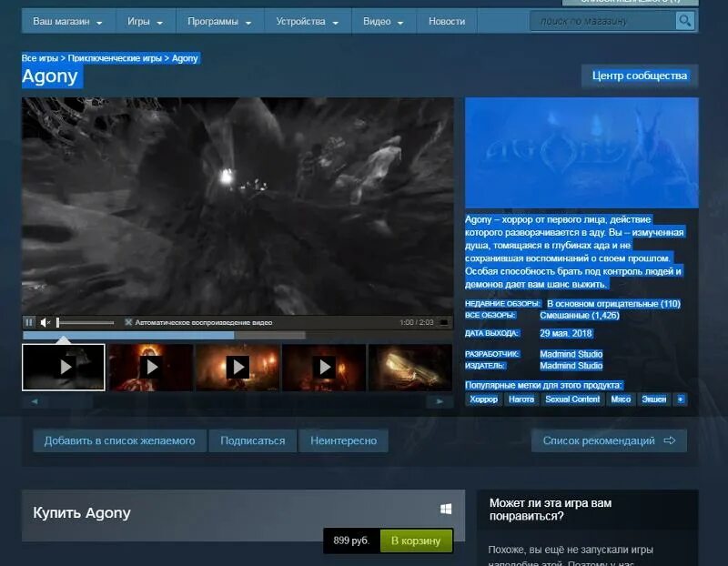Open Все игры breadcrumb link
This screenshot has height=566, width=728.
[x=39, y=58]
